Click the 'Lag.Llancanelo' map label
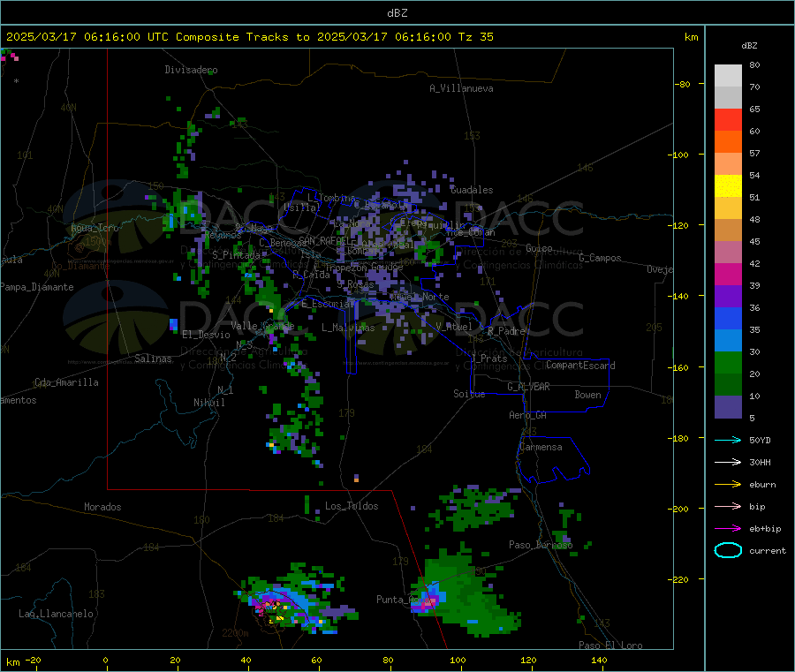This screenshot has width=795, height=672. coord(56,614)
